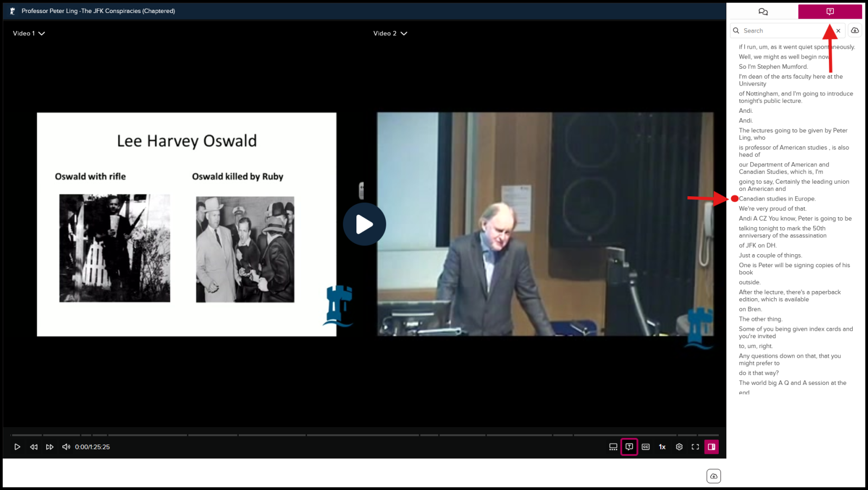Select transcript line 'outside.'
This screenshot has width=868, height=490.
click(x=750, y=282)
